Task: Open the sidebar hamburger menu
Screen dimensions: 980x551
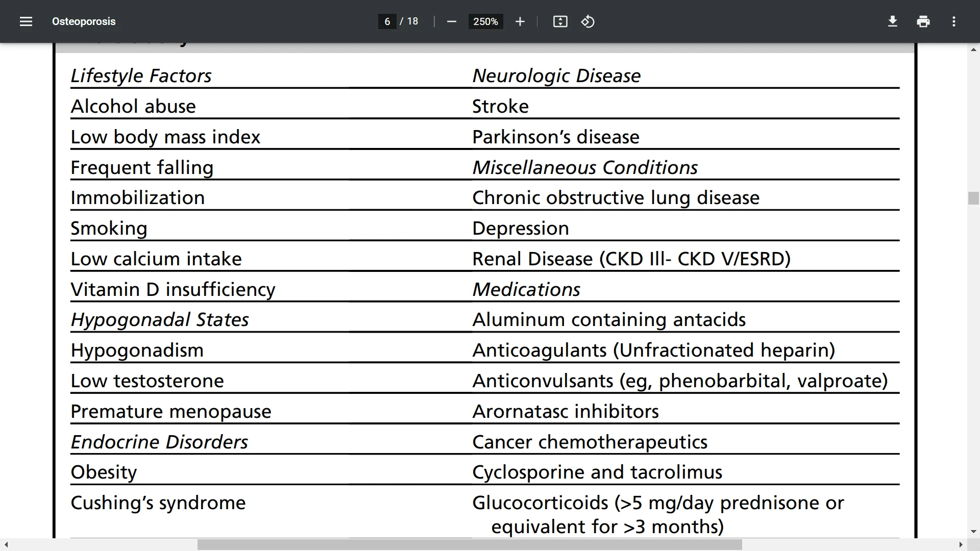Action: 26,21
